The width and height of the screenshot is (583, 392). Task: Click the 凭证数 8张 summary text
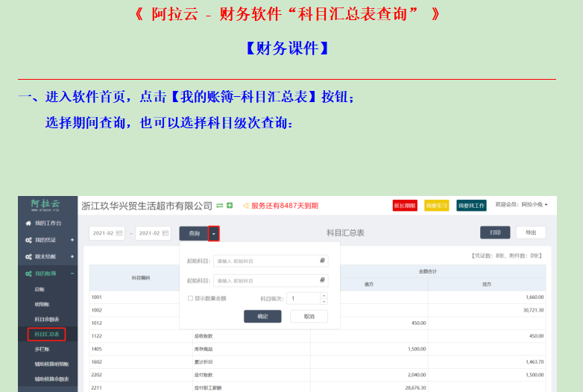[489, 256]
